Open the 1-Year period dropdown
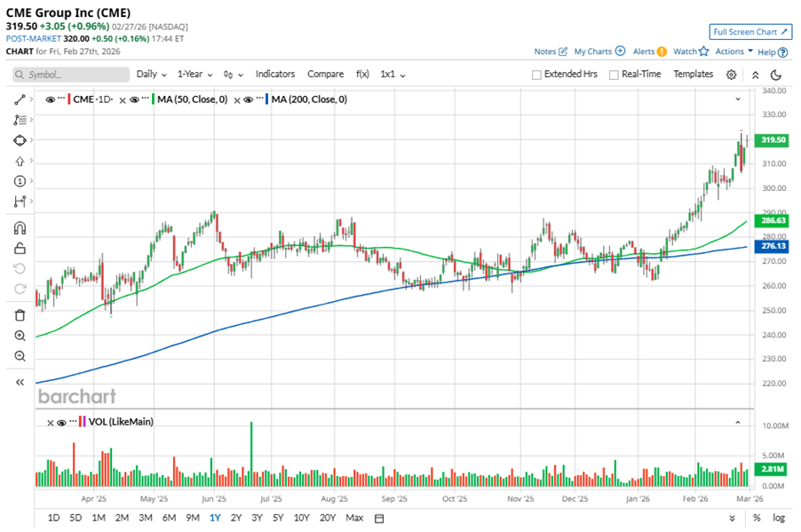The width and height of the screenshot is (801, 532). [x=194, y=74]
